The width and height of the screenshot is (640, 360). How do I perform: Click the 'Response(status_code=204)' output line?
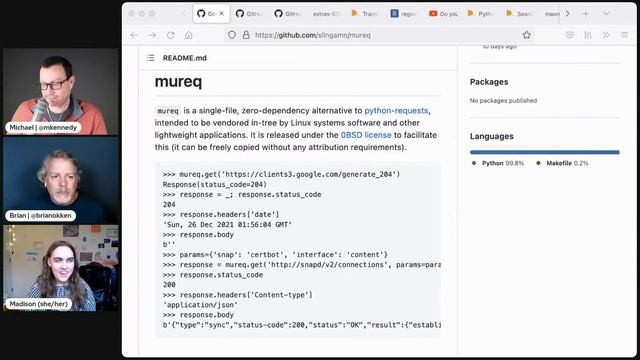click(x=215, y=184)
